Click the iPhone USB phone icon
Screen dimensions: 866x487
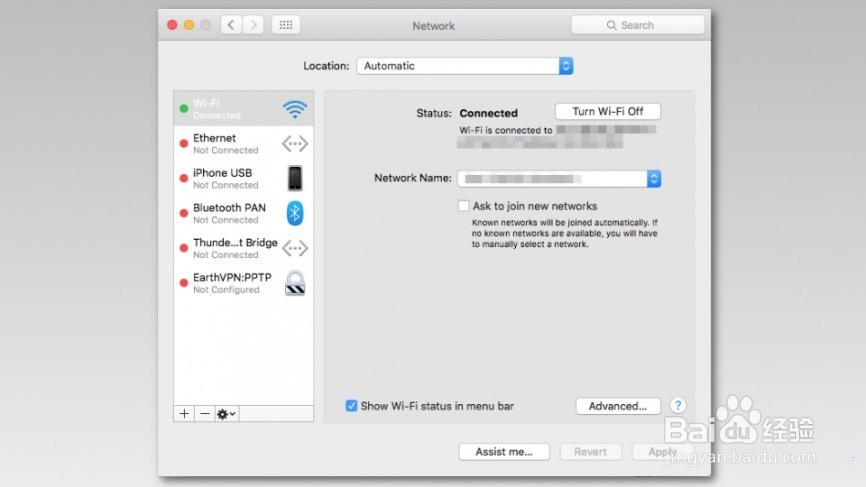(295, 178)
